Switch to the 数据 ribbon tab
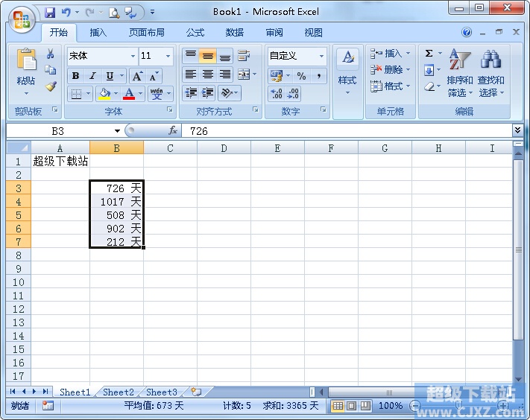The width and height of the screenshot is (530, 420). click(235, 33)
